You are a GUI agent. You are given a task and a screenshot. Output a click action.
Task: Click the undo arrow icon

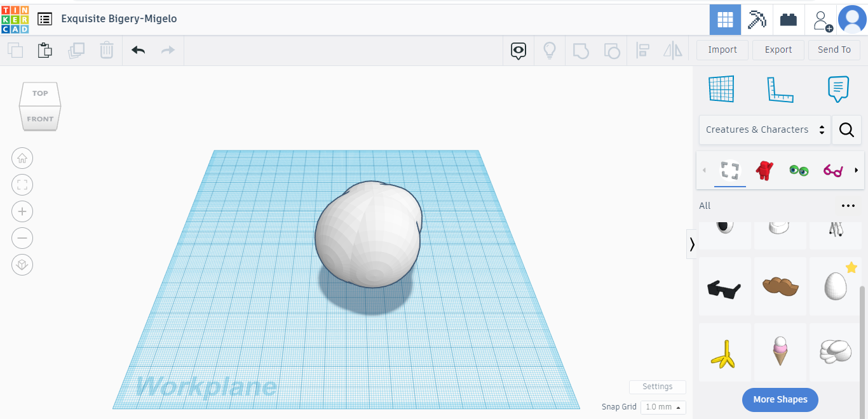[138, 50]
